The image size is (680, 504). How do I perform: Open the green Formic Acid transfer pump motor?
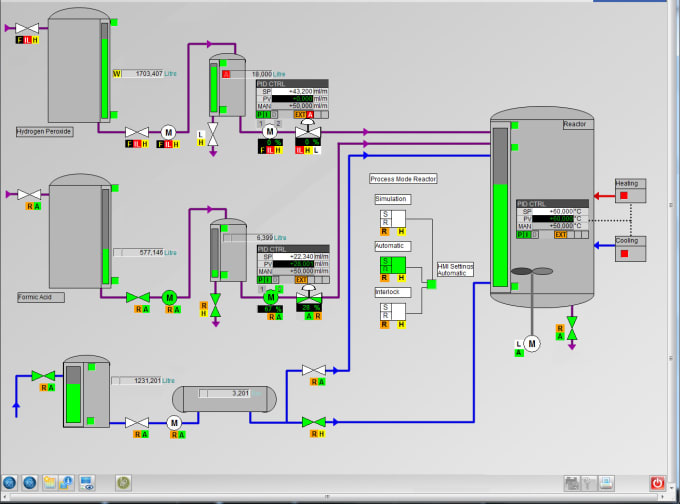pos(170,298)
